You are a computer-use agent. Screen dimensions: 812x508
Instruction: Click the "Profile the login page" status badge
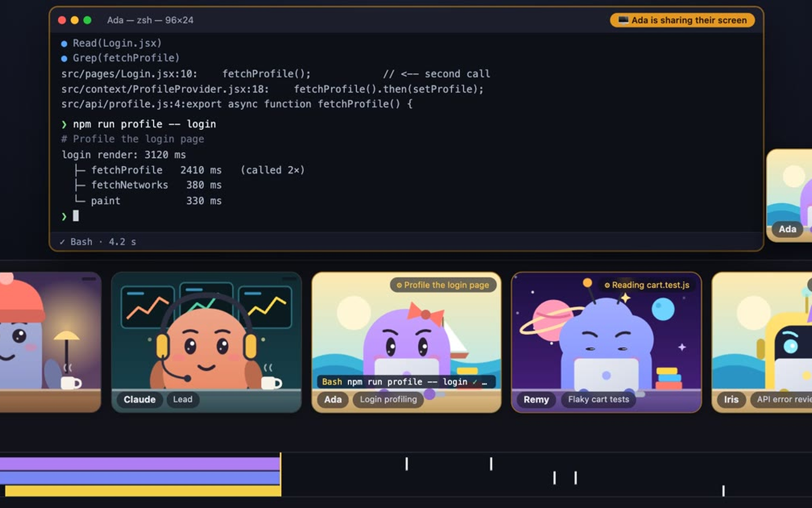click(x=443, y=285)
